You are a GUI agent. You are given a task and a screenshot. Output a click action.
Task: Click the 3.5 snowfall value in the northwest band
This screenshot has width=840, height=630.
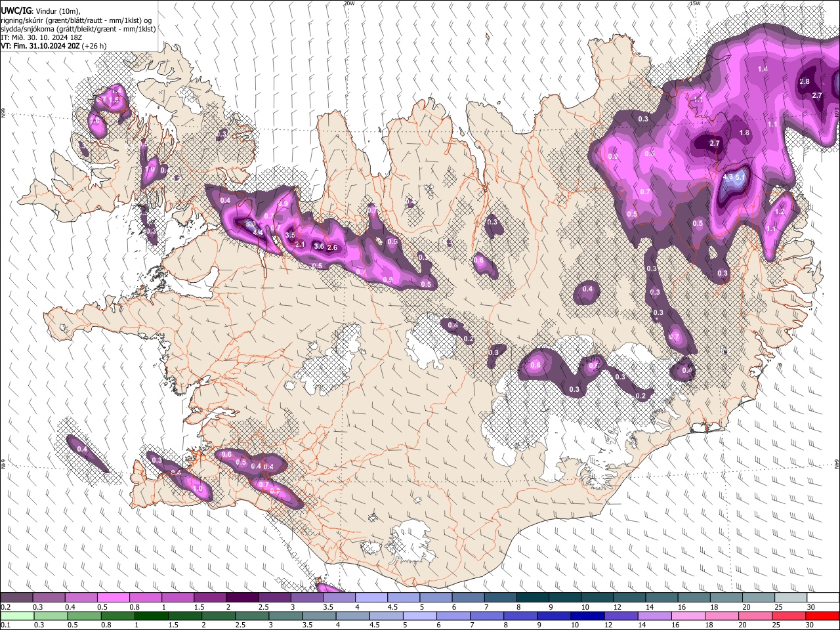click(x=290, y=234)
